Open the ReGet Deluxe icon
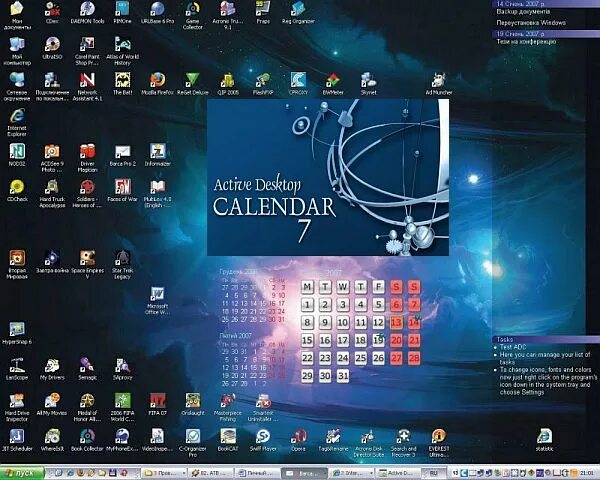Screen dimensions: 600x480 (x=192, y=84)
